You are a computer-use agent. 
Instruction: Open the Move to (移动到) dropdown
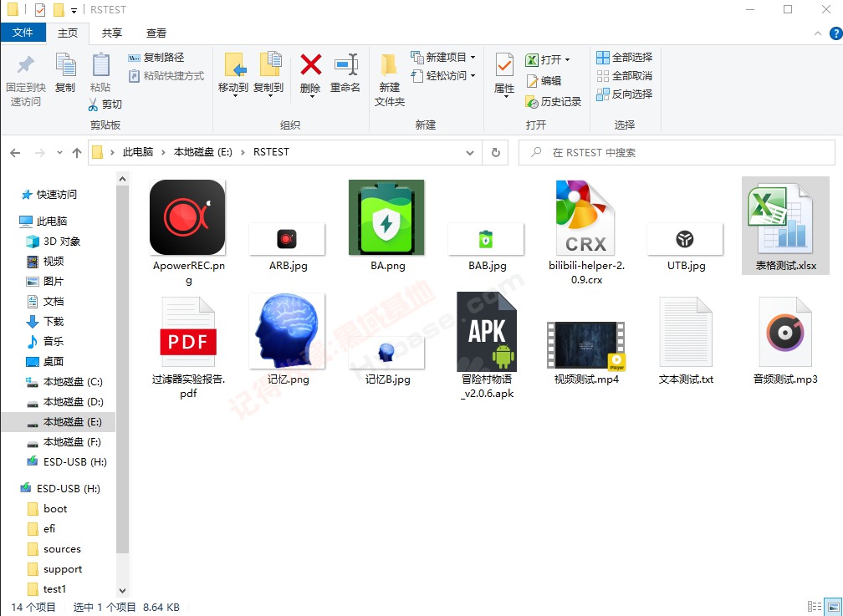pyautogui.click(x=235, y=96)
